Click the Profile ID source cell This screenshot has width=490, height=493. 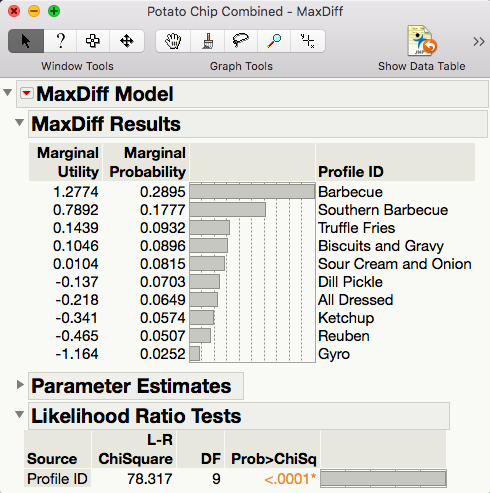(x=57, y=479)
